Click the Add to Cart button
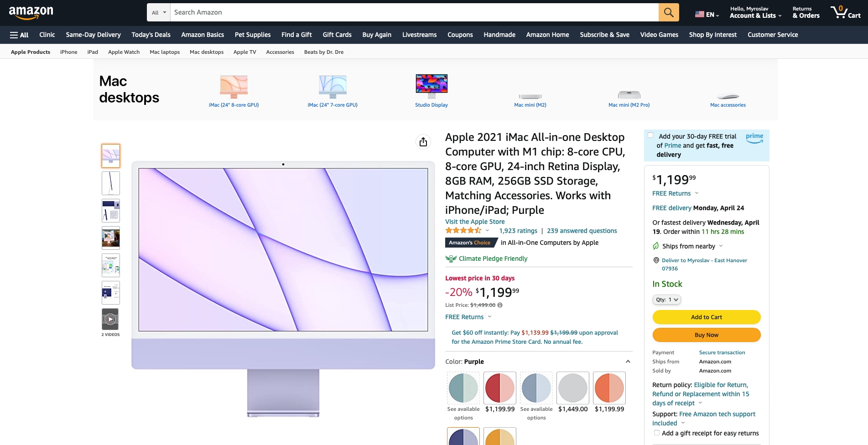This screenshot has width=868, height=445. click(707, 317)
